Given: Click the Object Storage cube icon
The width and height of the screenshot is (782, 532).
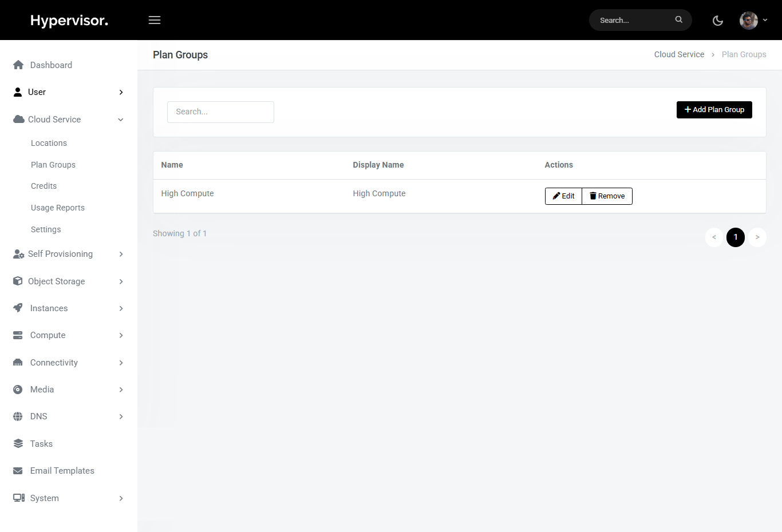Looking at the screenshot, I should pos(18,281).
